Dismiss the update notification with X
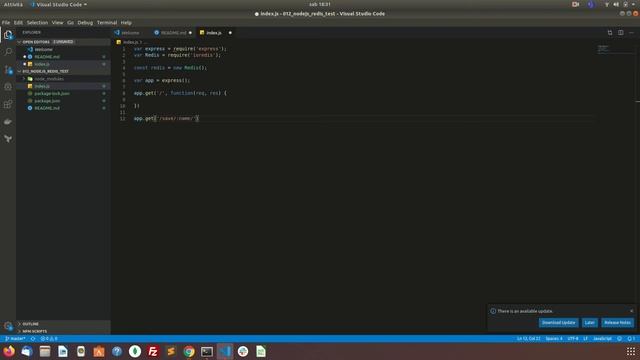 coord(631,311)
